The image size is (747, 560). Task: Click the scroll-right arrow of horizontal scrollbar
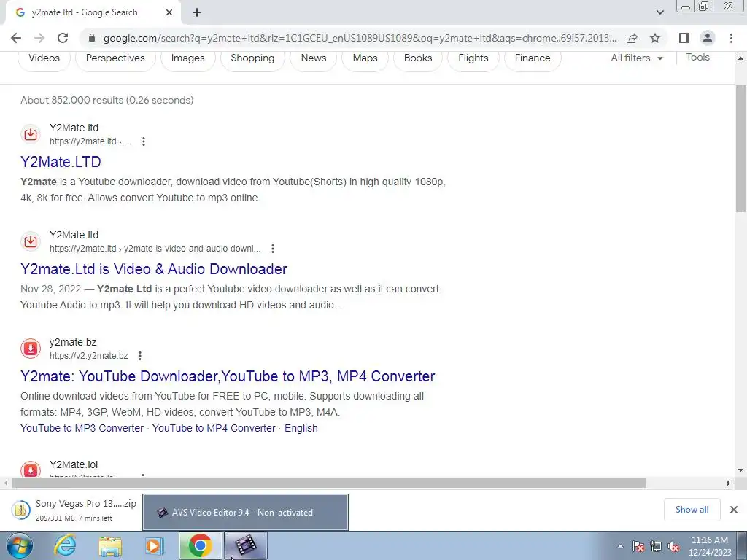point(728,483)
